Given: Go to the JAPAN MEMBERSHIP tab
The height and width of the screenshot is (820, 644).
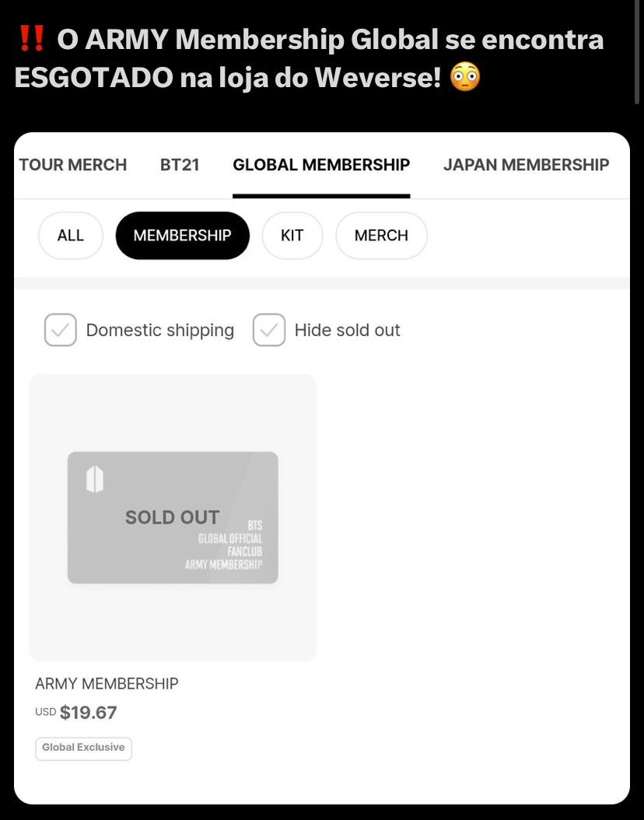Looking at the screenshot, I should tap(526, 165).
